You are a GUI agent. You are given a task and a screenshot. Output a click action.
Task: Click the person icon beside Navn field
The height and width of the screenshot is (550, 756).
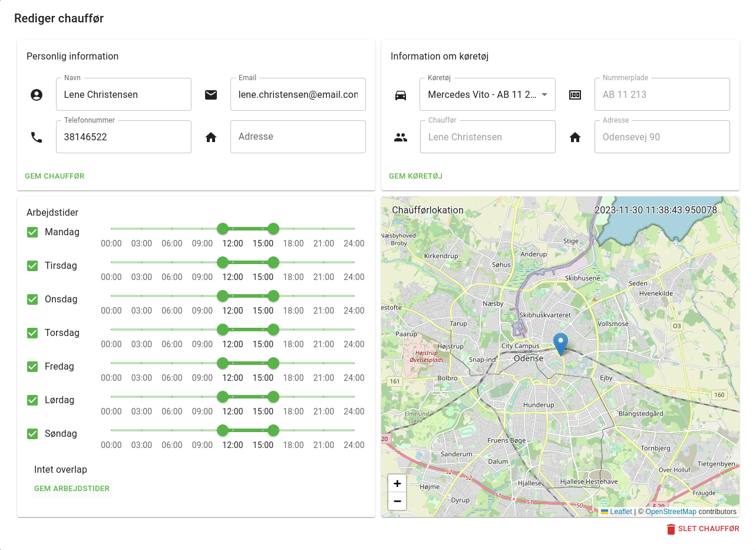click(37, 95)
